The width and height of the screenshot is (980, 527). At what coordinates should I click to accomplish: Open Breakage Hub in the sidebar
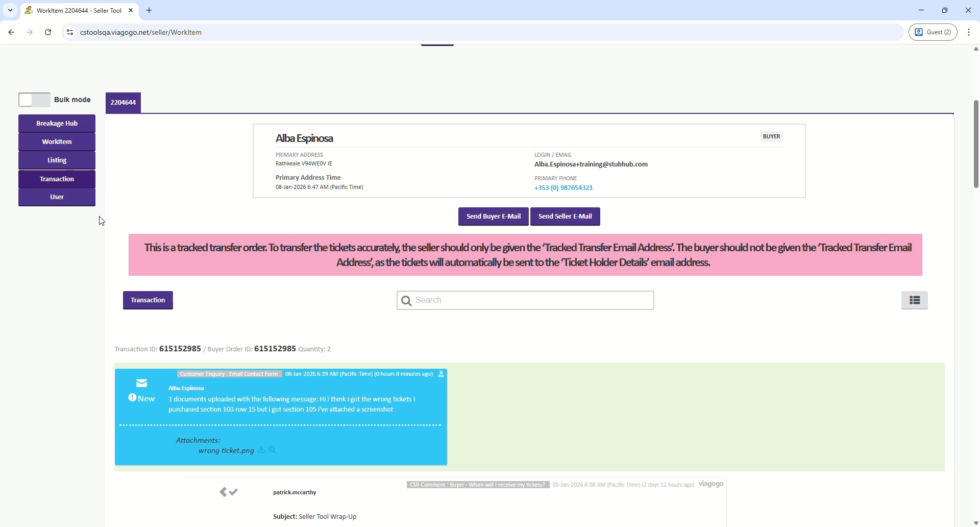57,124
